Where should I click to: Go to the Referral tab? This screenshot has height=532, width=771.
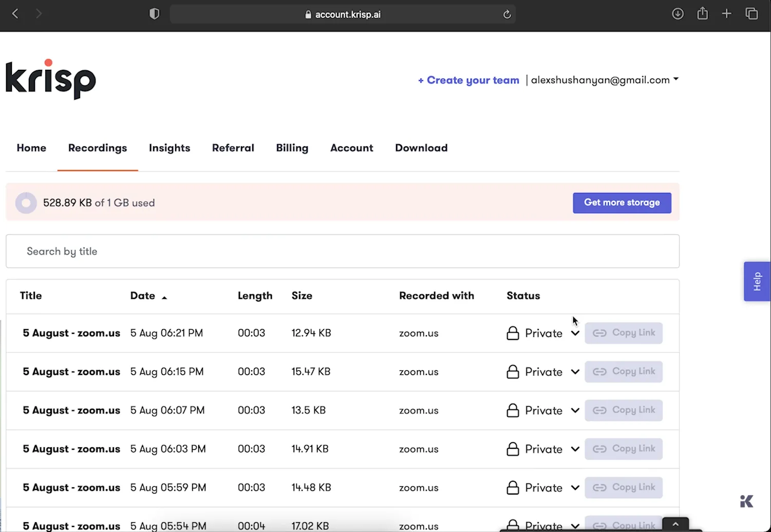233,148
